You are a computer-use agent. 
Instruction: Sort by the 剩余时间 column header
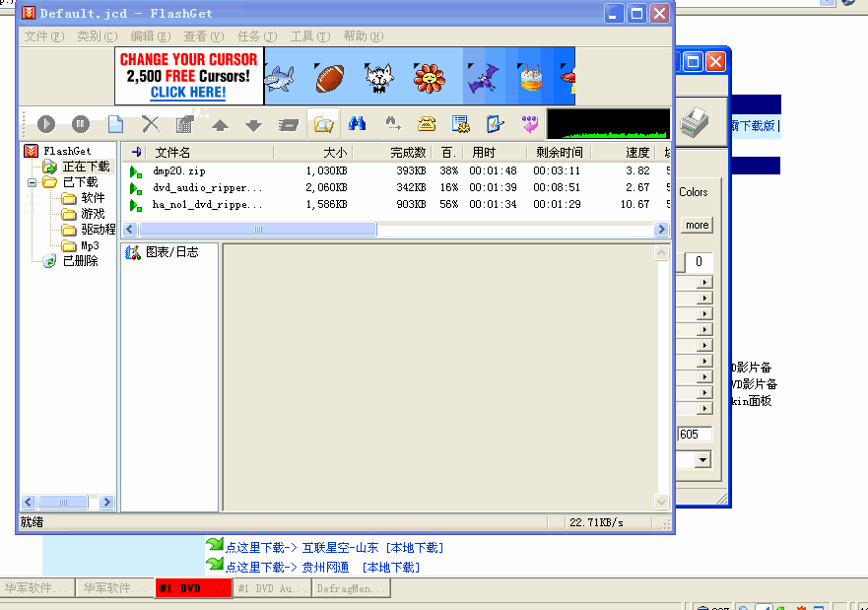tap(558, 152)
